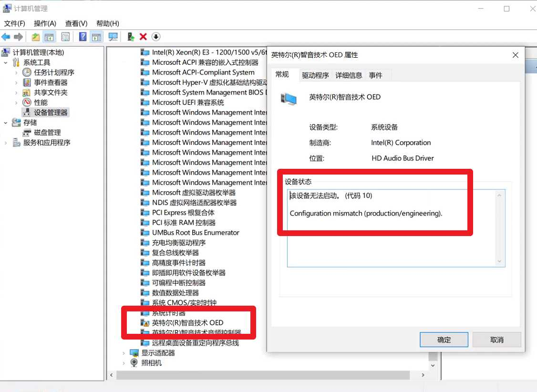
Task: Click the 照相机 camera icon
Action: tap(134, 362)
